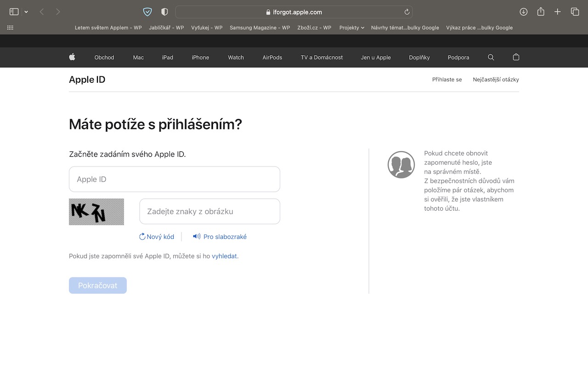
Task: Open Letem světem Applem - WP bookmark
Action: pyautogui.click(x=108, y=28)
